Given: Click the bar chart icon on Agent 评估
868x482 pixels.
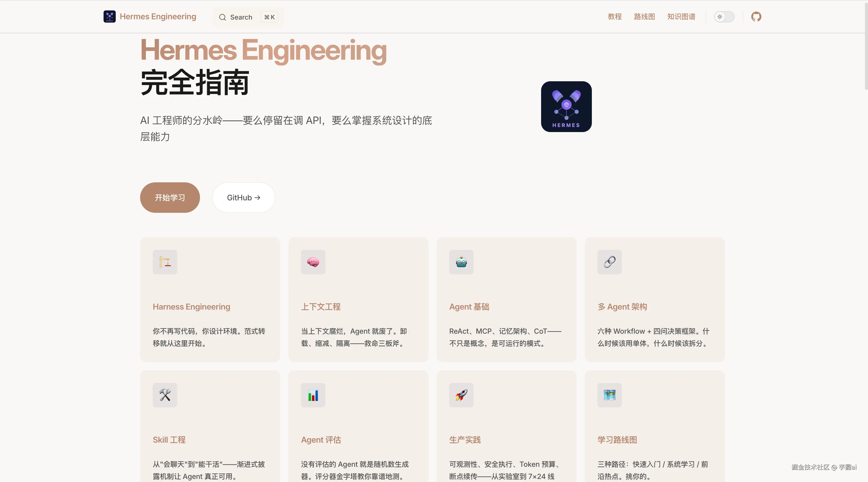Looking at the screenshot, I should (x=313, y=395).
